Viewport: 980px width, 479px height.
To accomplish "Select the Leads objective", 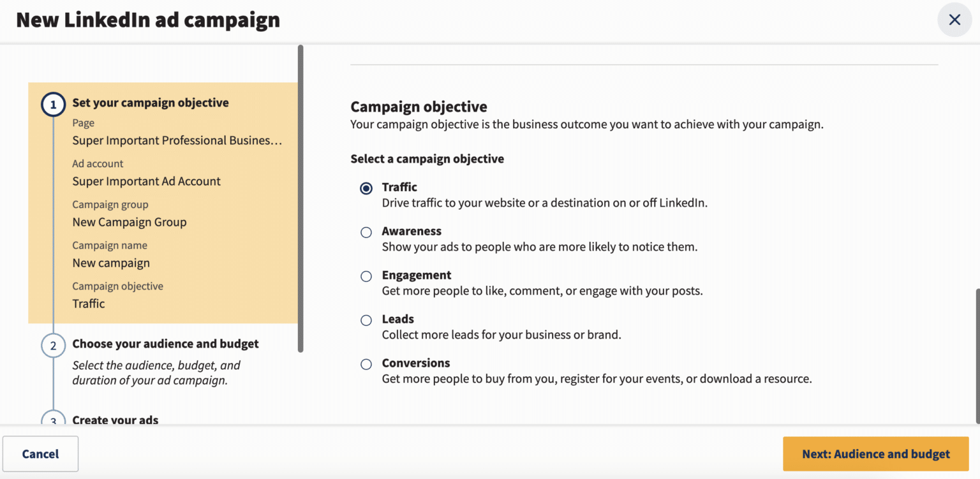I will (366, 320).
